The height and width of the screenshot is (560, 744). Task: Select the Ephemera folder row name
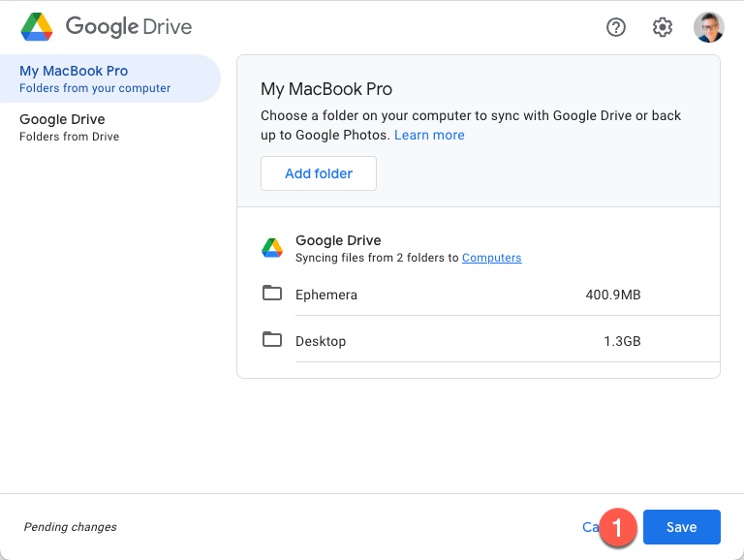pos(325,295)
